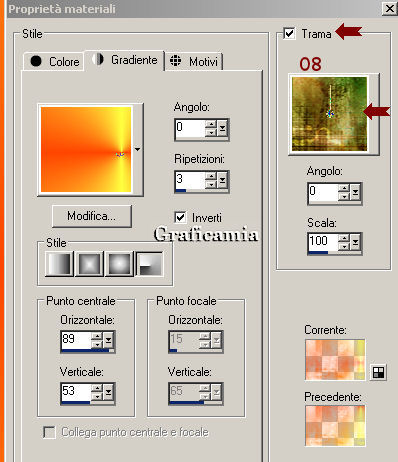The width and height of the screenshot is (398, 462).
Task: Open the Scala value dropdown arrow
Action: click(x=356, y=242)
